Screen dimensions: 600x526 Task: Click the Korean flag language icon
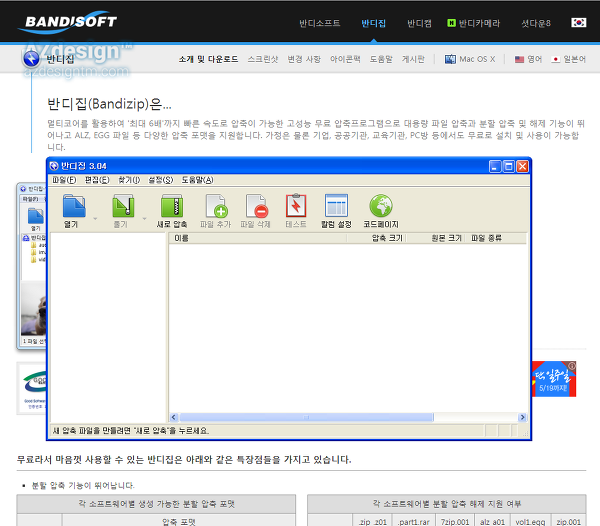578,23
